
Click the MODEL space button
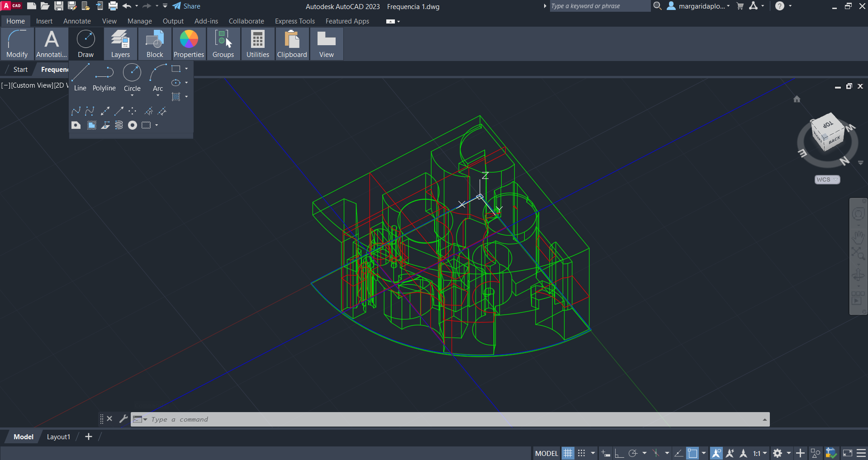(546, 453)
